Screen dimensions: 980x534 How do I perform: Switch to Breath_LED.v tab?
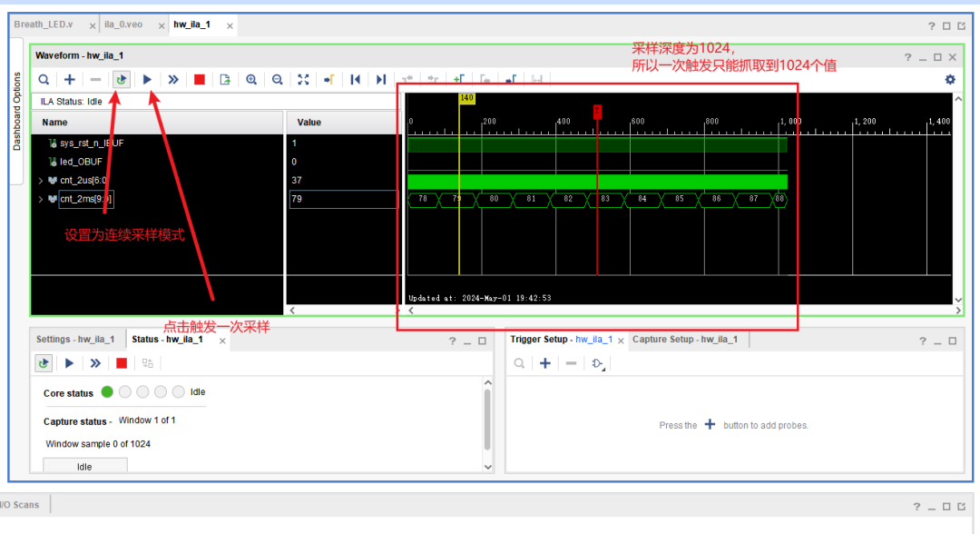[44, 25]
